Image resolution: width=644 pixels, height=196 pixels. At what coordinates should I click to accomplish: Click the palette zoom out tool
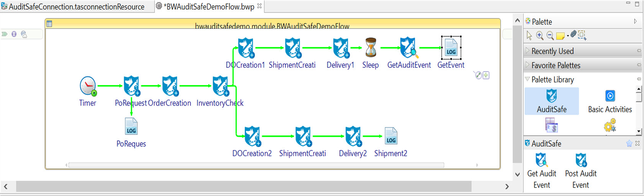[550, 36]
